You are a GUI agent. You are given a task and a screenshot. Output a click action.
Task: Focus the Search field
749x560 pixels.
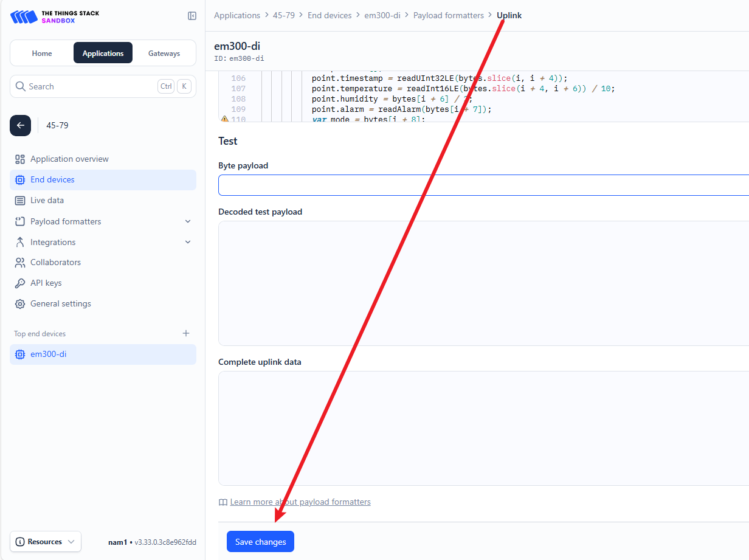point(103,86)
